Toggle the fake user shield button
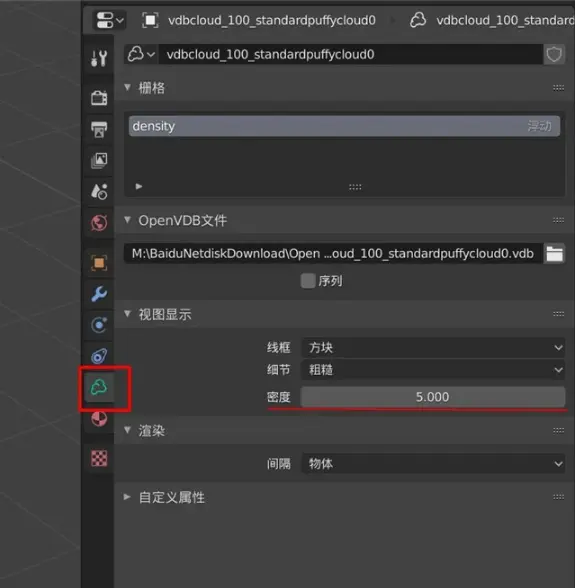575x588 pixels. click(x=554, y=54)
